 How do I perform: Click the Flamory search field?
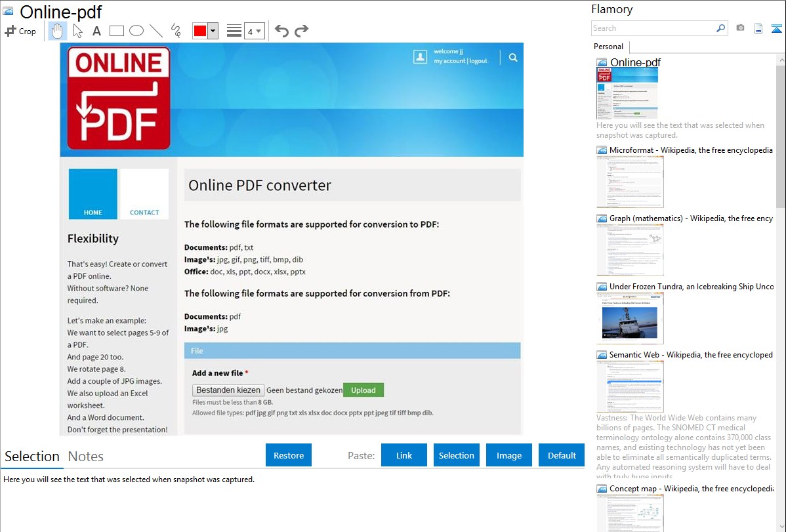coord(653,28)
